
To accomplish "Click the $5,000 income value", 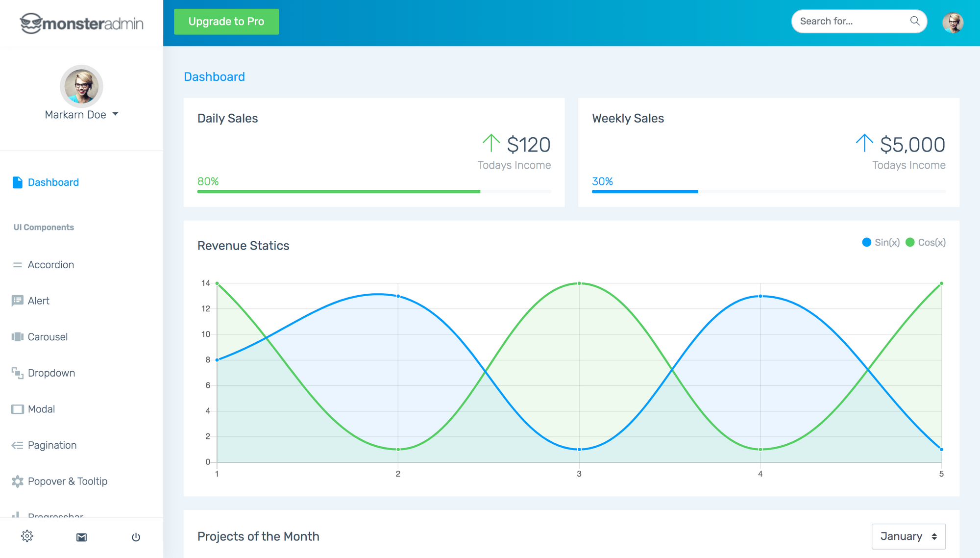I will tap(912, 145).
